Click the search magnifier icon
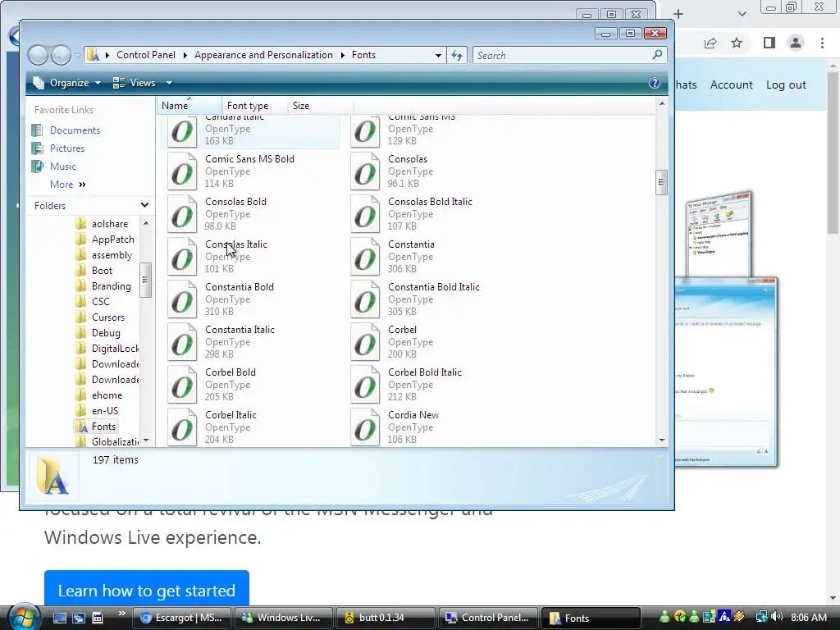The height and width of the screenshot is (630, 840). point(657,55)
